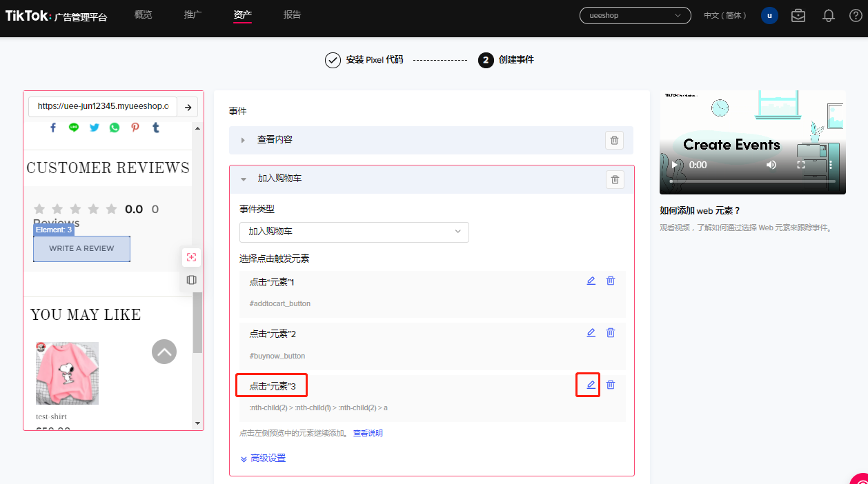Image resolution: width=868 pixels, height=484 pixels.
Task: Click the 创建事件 step 2
Action: (x=506, y=60)
